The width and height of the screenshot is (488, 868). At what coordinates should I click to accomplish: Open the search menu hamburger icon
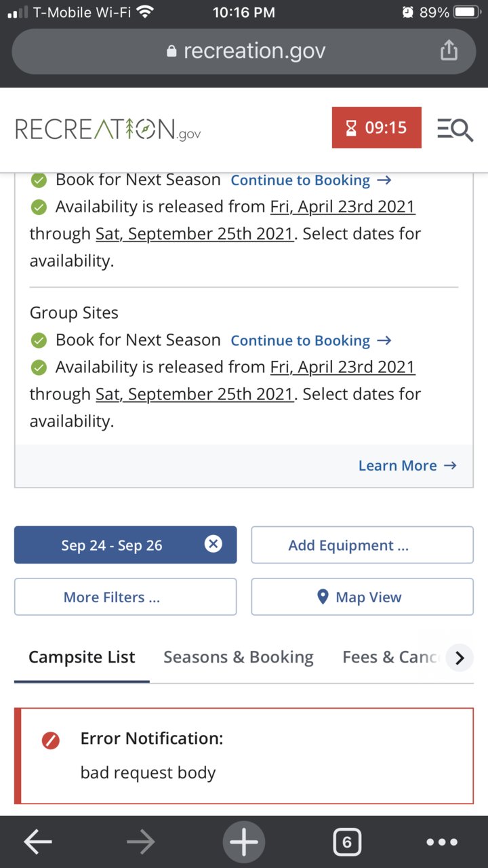click(x=454, y=128)
